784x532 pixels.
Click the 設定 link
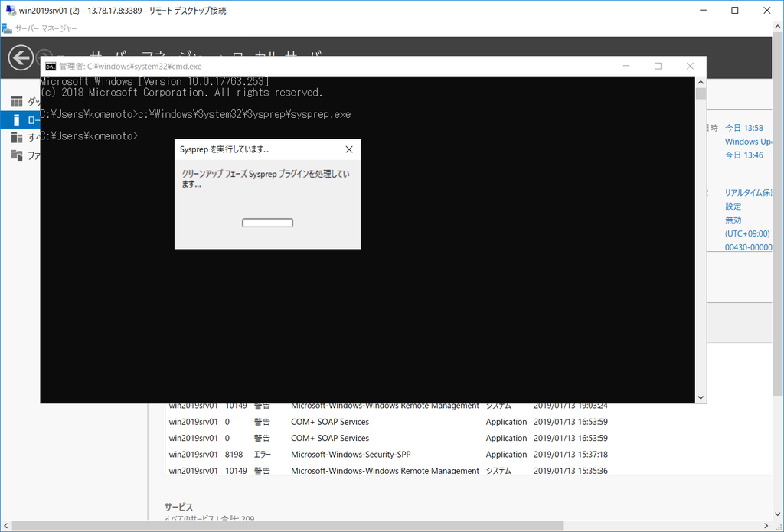pos(733,207)
